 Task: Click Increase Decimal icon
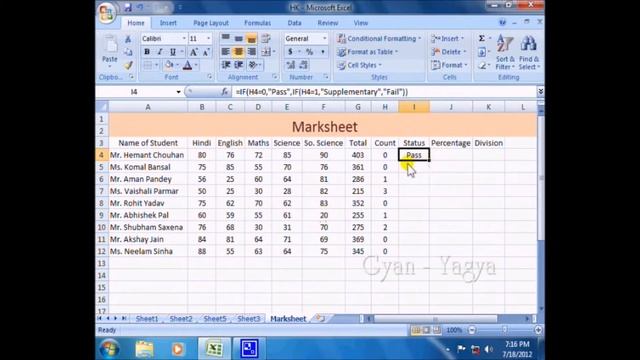290,65
